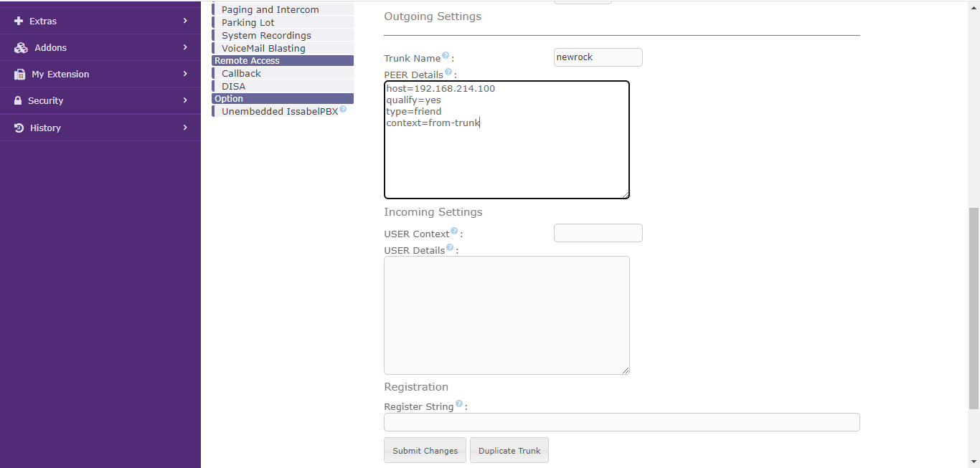Click the Duplicate Trunk button
This screenshot has width=980, height=468.
pos(509,451)
